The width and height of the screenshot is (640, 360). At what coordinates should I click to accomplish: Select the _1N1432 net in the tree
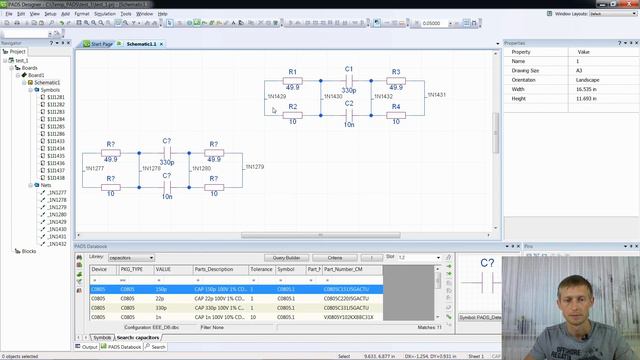pyautogui.click(x=57, y=244)
